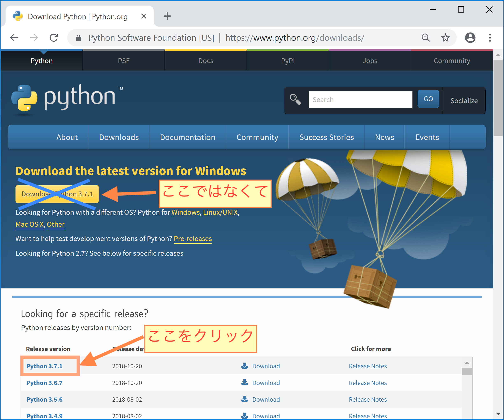The height and width of the screenshot is (420, 504).
Task: Switch to the PyPI top tab
Action: [x=288, y=61]
